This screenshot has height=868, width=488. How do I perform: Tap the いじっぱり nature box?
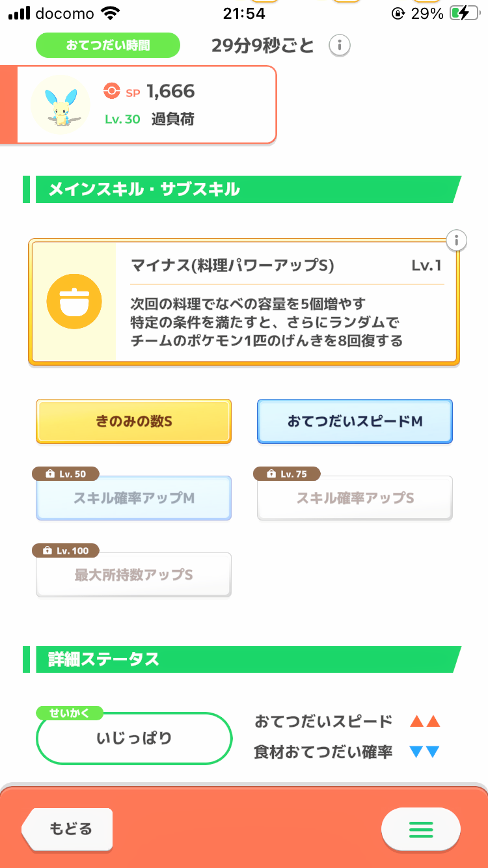[x=134, y=739]
